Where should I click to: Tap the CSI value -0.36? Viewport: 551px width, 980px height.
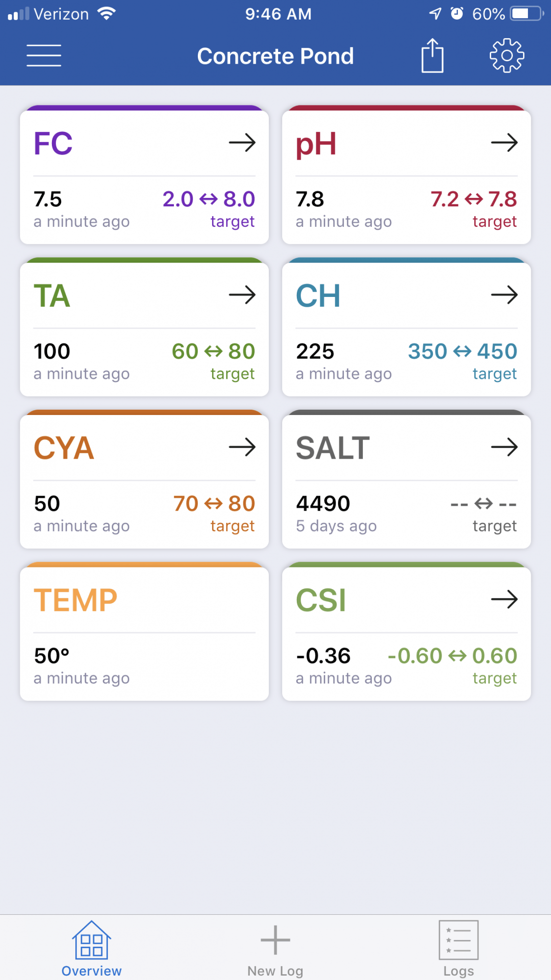pyautogui.click(x=323, y=656)
